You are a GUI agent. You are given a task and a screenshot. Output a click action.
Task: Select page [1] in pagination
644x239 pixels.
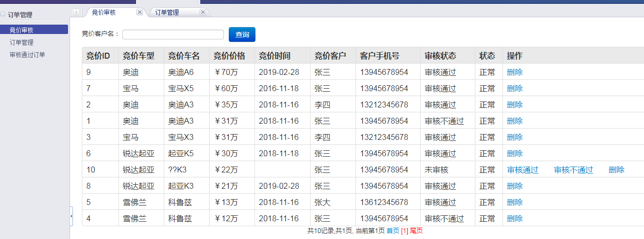click(x=404, y=231)
